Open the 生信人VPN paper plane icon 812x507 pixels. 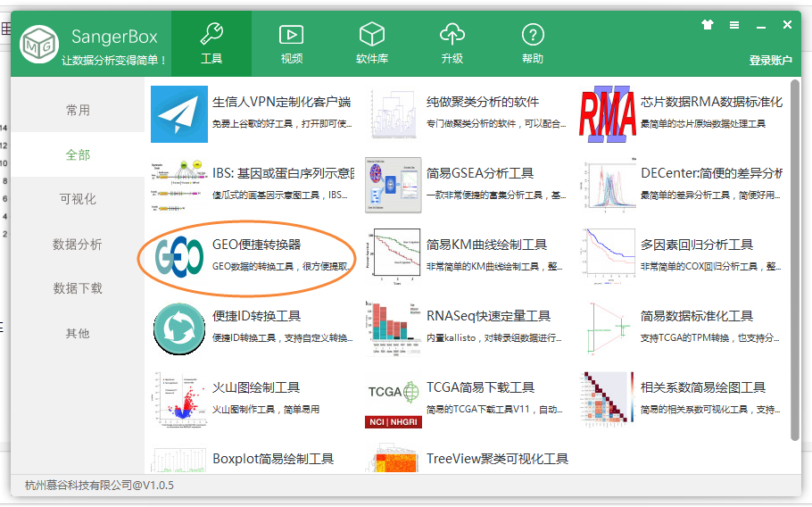(179, 114)
